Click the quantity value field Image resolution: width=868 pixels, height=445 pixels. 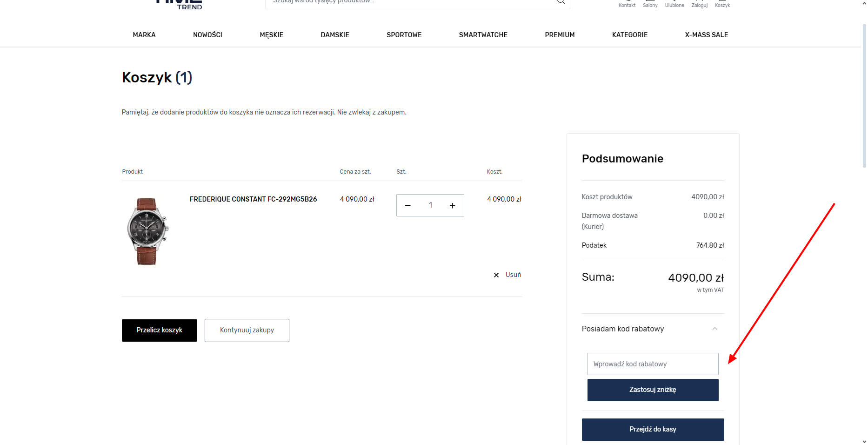430,205
